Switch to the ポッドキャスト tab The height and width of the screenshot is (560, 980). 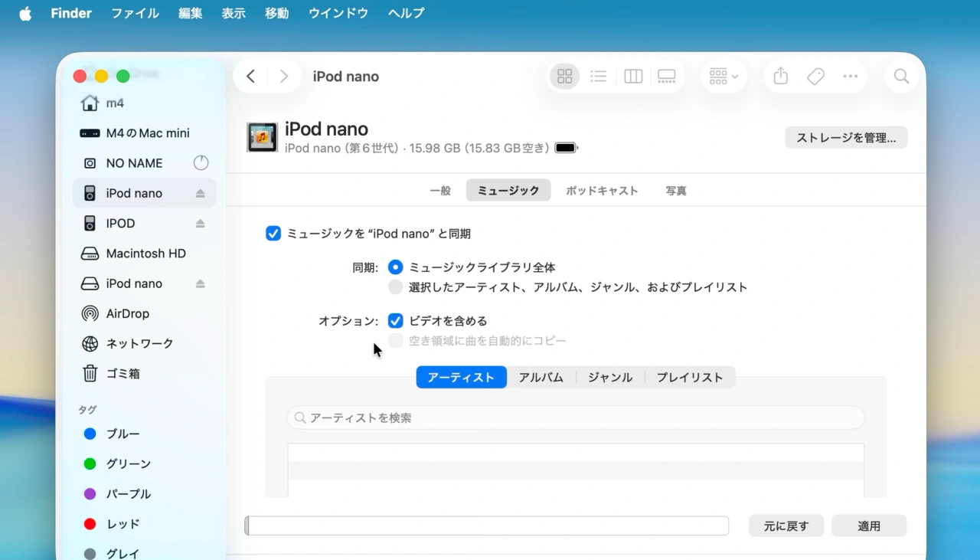[602, 191]
